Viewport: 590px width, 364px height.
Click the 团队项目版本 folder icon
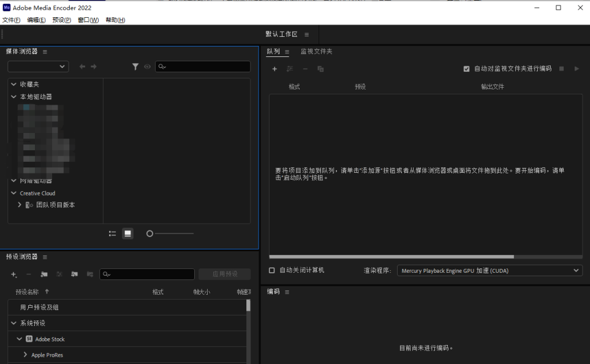[x=29, y=205]
